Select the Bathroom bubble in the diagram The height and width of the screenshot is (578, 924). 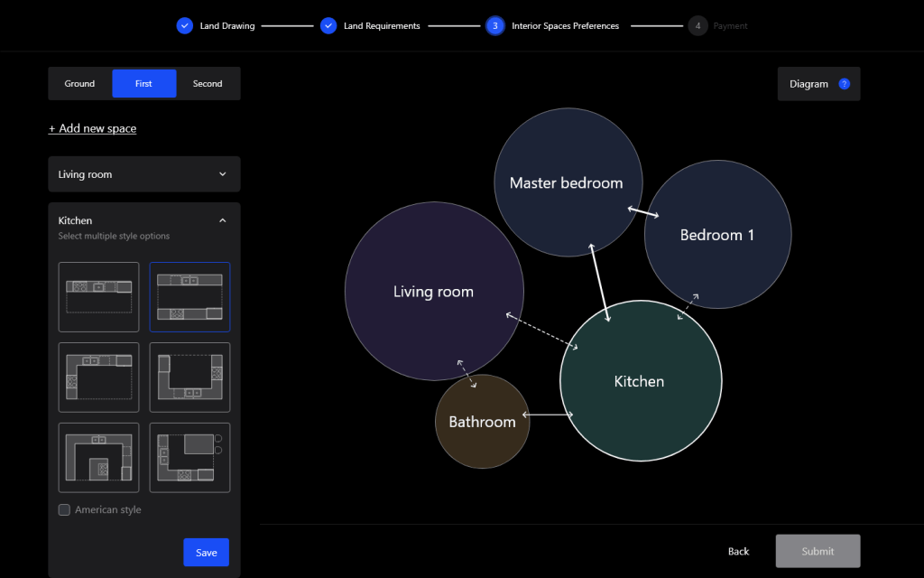tap(482, 422)
